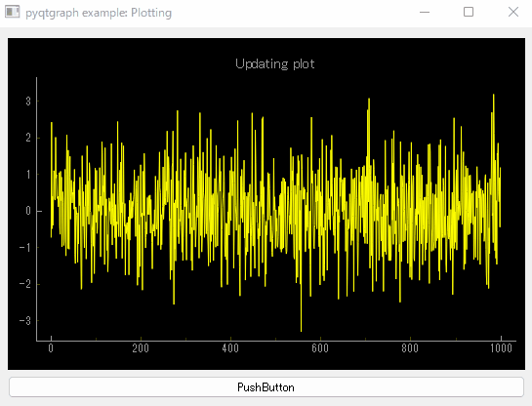The image size is (532, 406).
Task: Click the 2 label on the y-axis
Action: point(28,138)
